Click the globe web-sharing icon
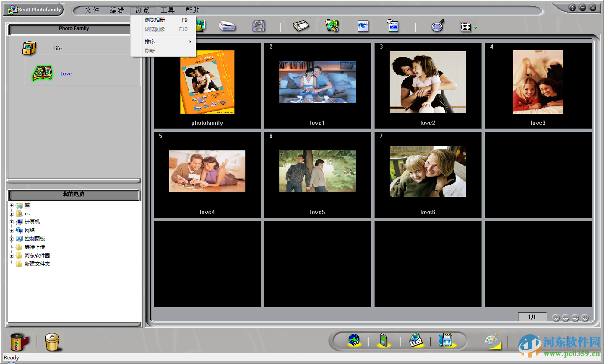Viewport: 604px width, 364px height. (354, 340)
